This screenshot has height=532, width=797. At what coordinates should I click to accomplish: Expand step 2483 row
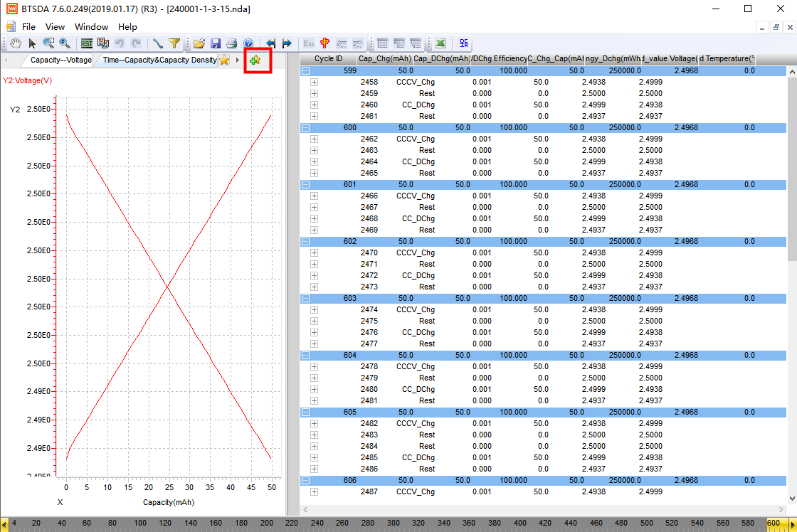tap(314, 435)
